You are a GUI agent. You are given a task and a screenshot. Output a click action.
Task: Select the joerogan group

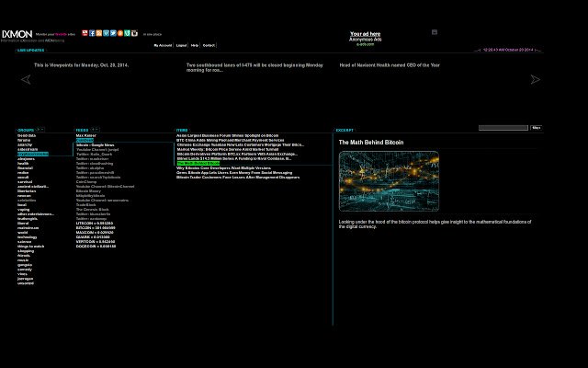[25, 279]
